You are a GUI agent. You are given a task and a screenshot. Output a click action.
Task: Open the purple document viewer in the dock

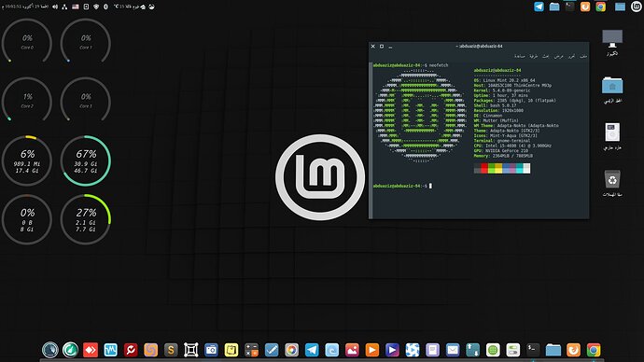click(432, 350)
